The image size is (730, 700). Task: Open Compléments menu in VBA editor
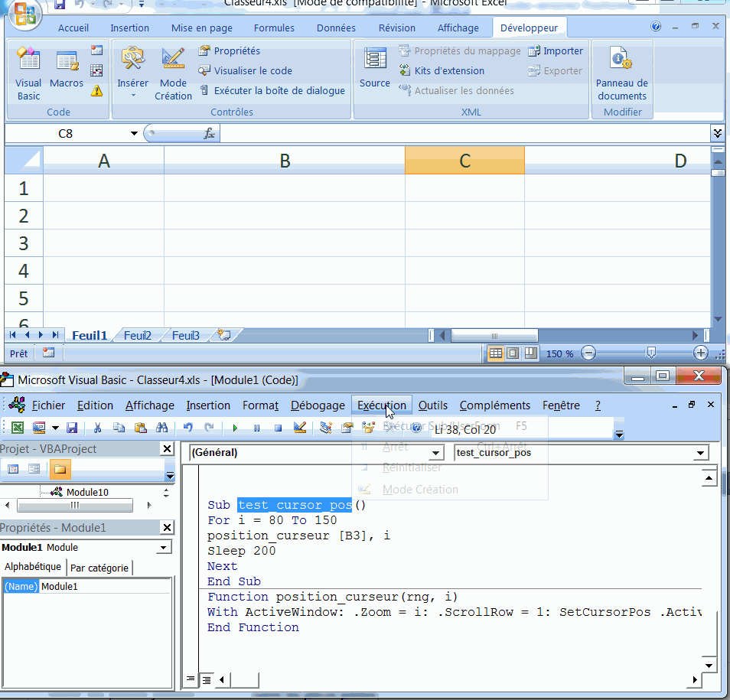tap(494, 405)
